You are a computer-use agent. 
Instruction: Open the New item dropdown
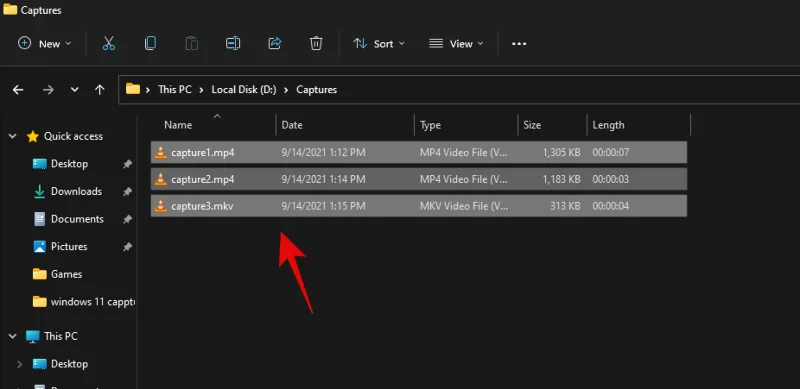44,44
